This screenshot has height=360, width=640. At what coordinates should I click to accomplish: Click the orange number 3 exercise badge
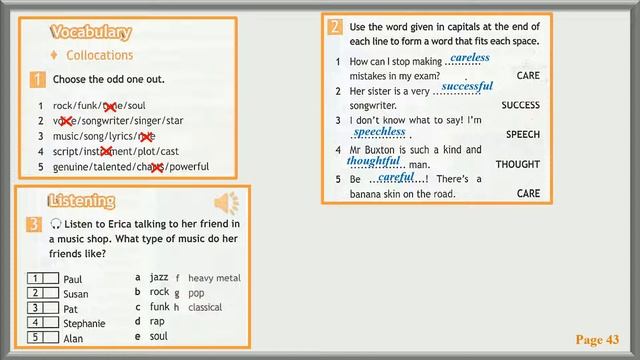tap(34, 224)
